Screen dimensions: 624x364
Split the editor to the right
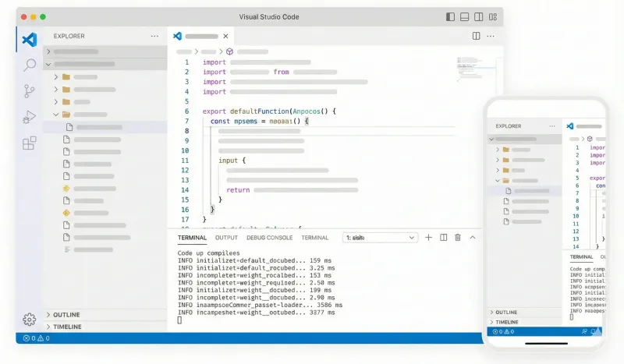click(476, 36)
